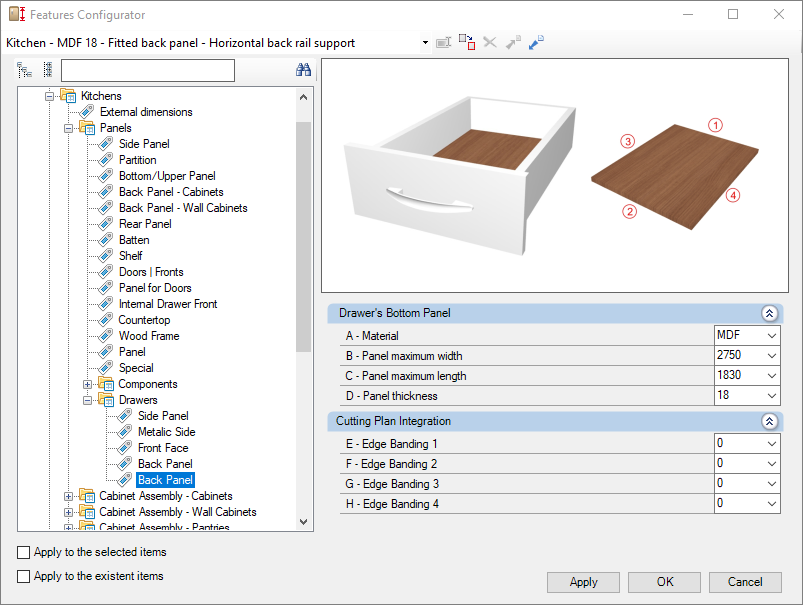Click the collapse all tree nodes icon
803x605 pixels.
point(48,70)
